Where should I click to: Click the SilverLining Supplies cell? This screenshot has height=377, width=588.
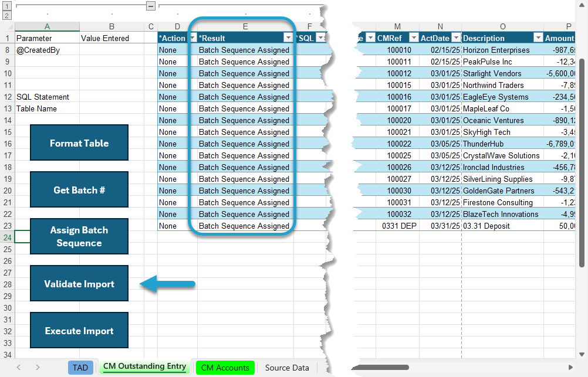coord(502,179)
